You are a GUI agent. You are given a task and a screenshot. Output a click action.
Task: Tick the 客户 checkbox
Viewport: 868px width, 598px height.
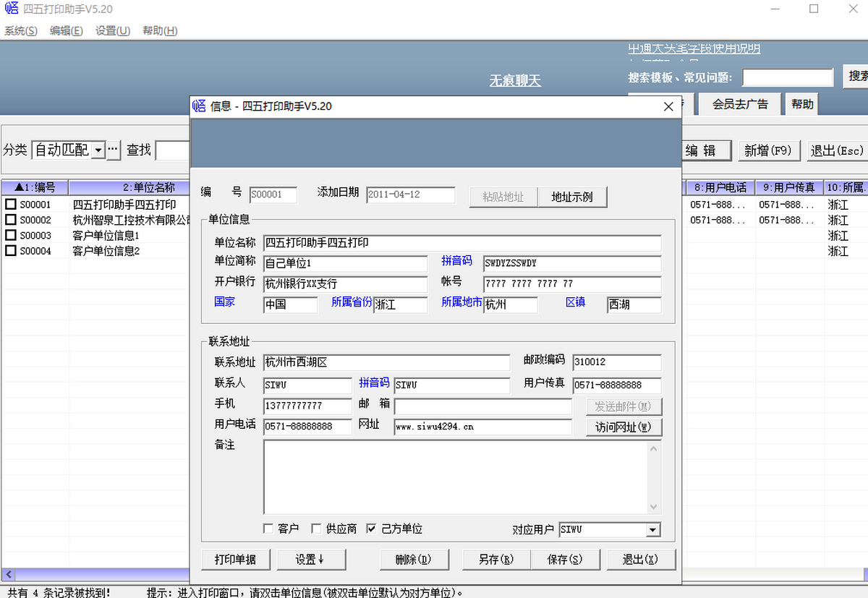tap(268, 529)
